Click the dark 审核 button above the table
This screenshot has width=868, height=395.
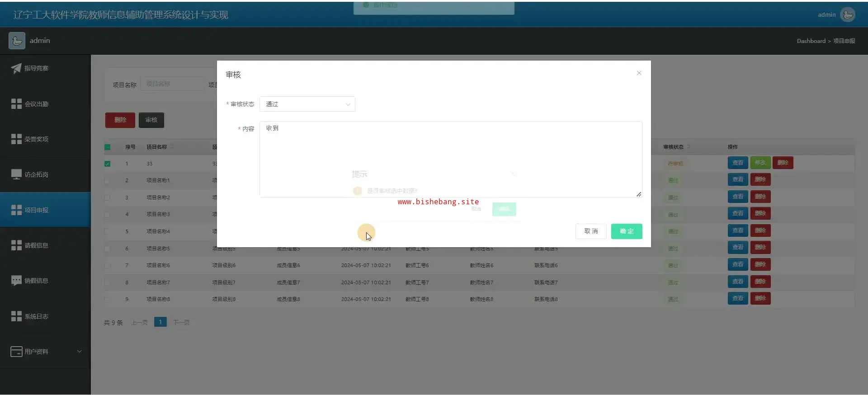pyautogui.click(x=151, y=120)
